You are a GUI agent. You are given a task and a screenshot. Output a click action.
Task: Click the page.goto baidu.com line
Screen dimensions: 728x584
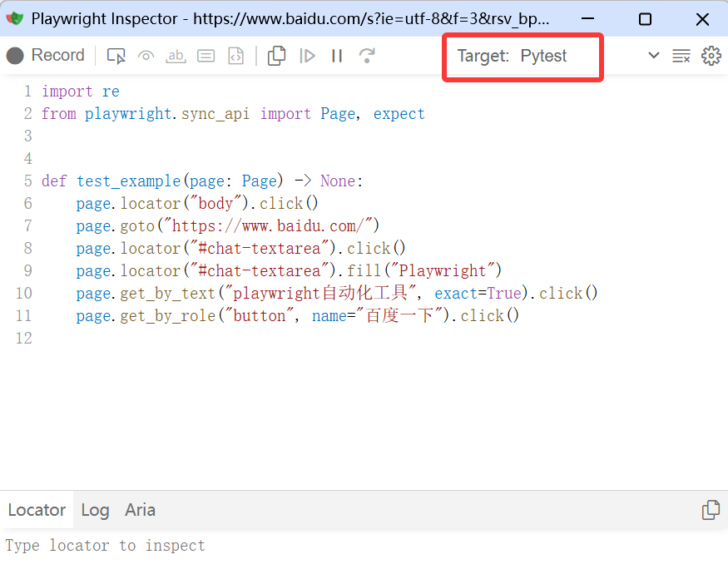(x=228, y=226)
